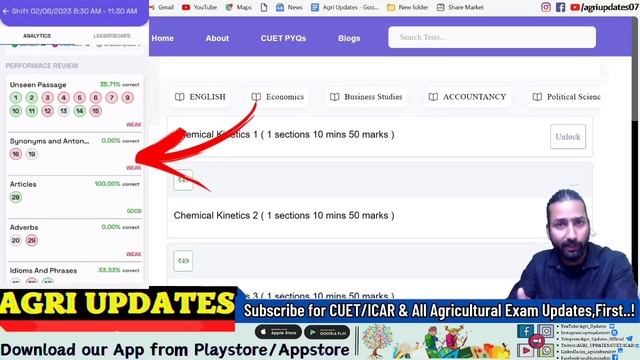Viewport: 640px width, 360px height.
Task: Open the CUET PYQs link
Action: (283, 38)
